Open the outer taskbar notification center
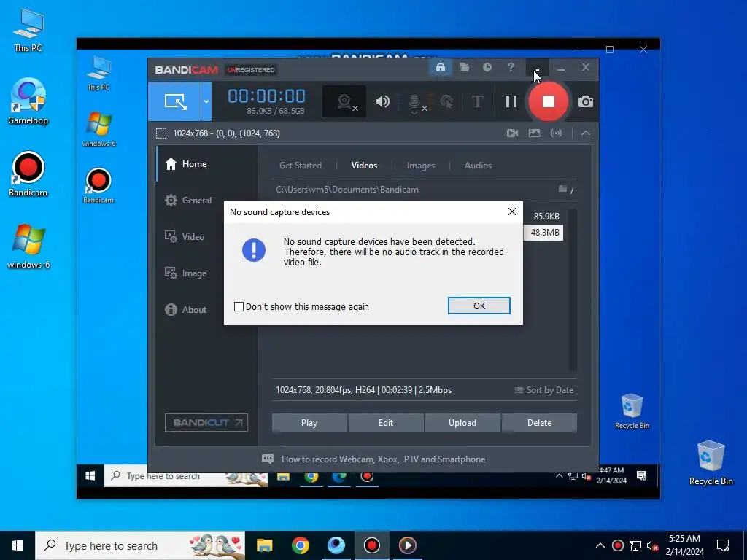The width and height of the screenshot is (747, 560). (723, 545)
